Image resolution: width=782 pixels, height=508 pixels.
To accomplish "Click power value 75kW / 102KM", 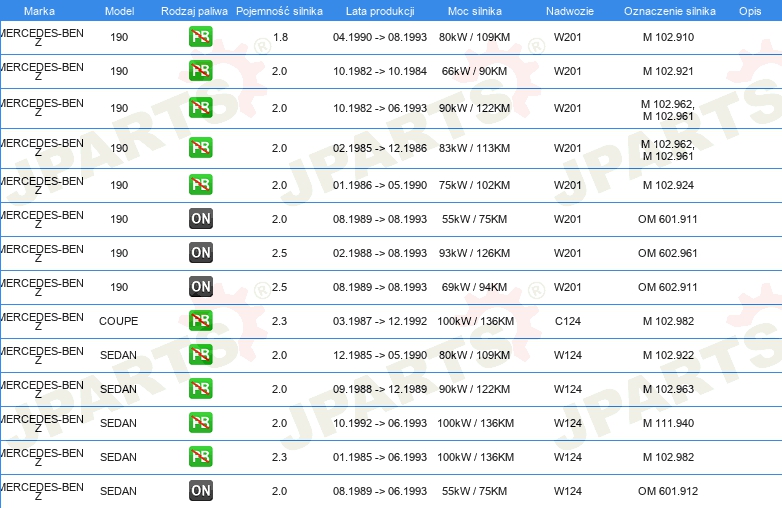I will 474,185.
